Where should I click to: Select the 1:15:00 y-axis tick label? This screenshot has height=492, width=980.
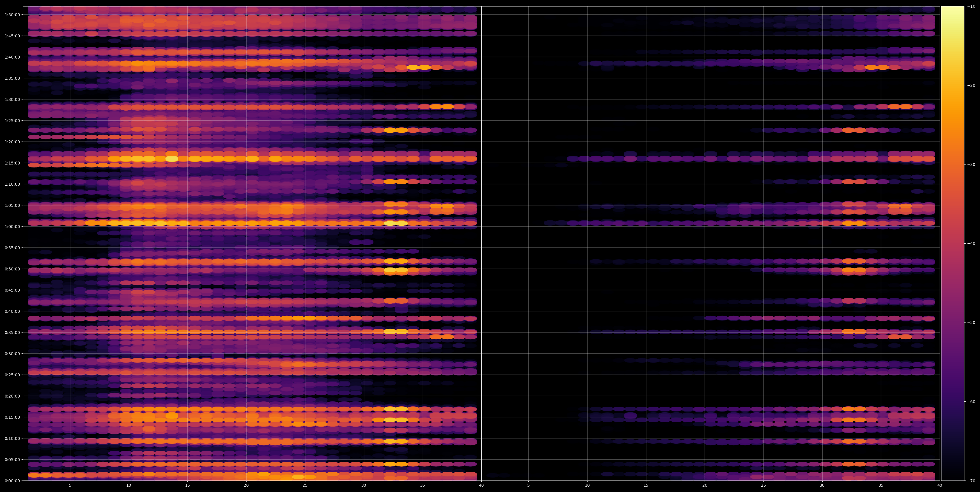pos(12,163)
